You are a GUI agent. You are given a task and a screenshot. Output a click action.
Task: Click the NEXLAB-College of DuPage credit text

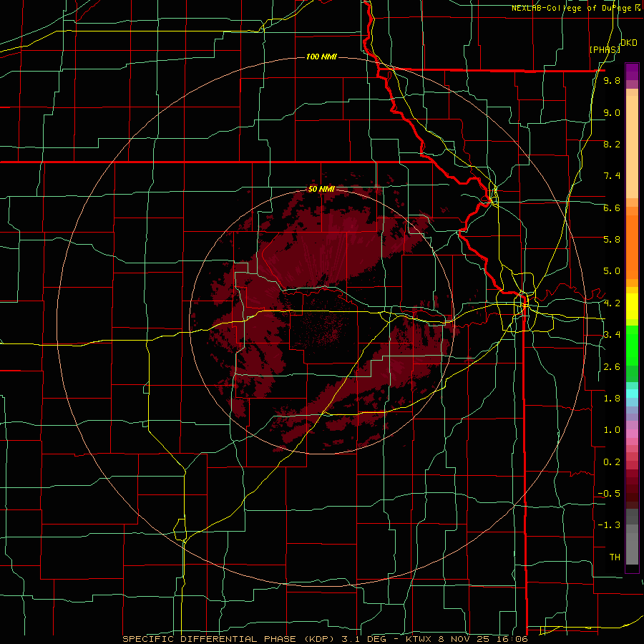(x=576, y=8)
